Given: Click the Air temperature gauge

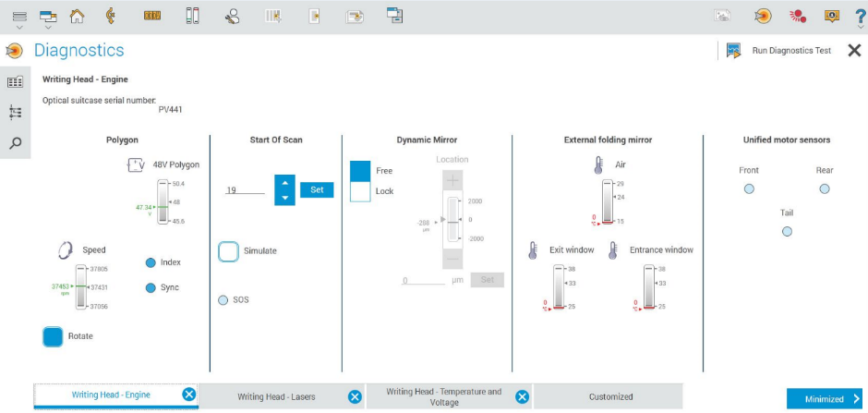Looking at the screenshot, I should [608, 202].
